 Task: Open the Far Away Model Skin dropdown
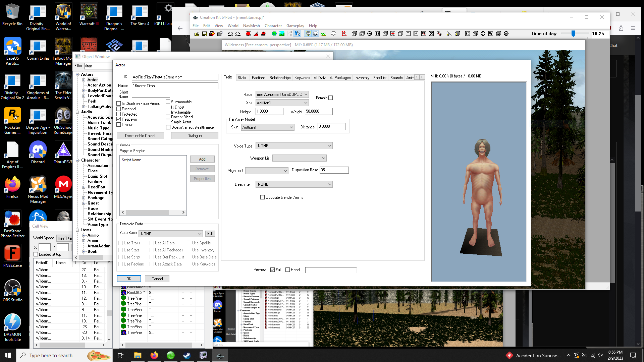click(x=268, y=127)
